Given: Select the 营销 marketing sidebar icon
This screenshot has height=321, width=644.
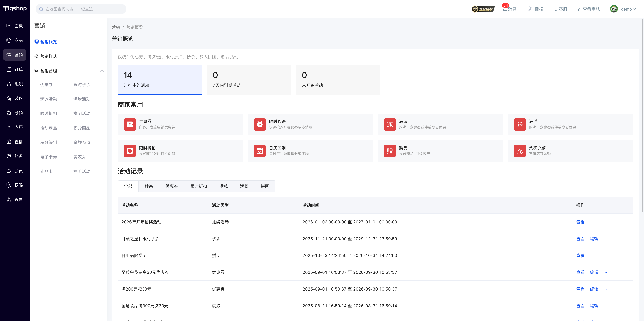Looking at the screenshot, I should tap(9, 55).
